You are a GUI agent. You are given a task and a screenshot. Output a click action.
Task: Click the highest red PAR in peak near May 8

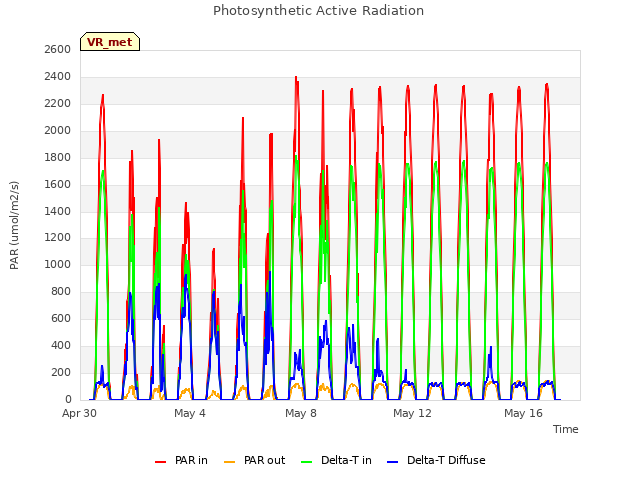click(296, 78)
